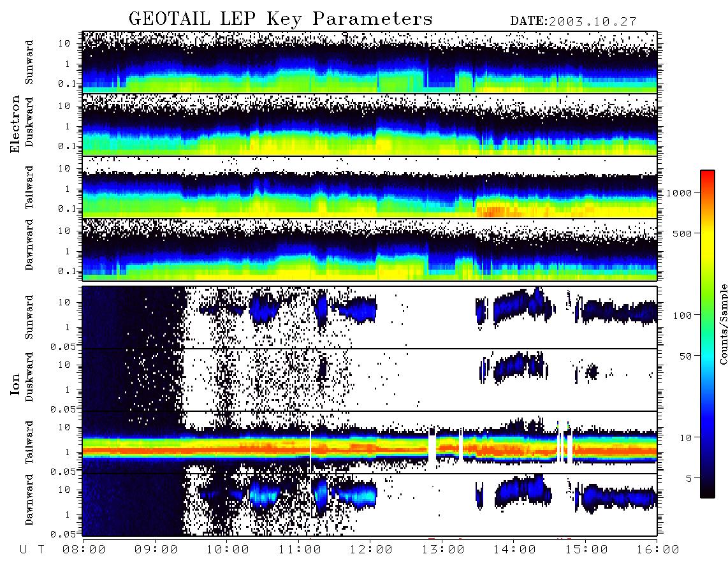728x561 pixels.
Task: Click the '1000' color scale label
Action: [679, 193]
